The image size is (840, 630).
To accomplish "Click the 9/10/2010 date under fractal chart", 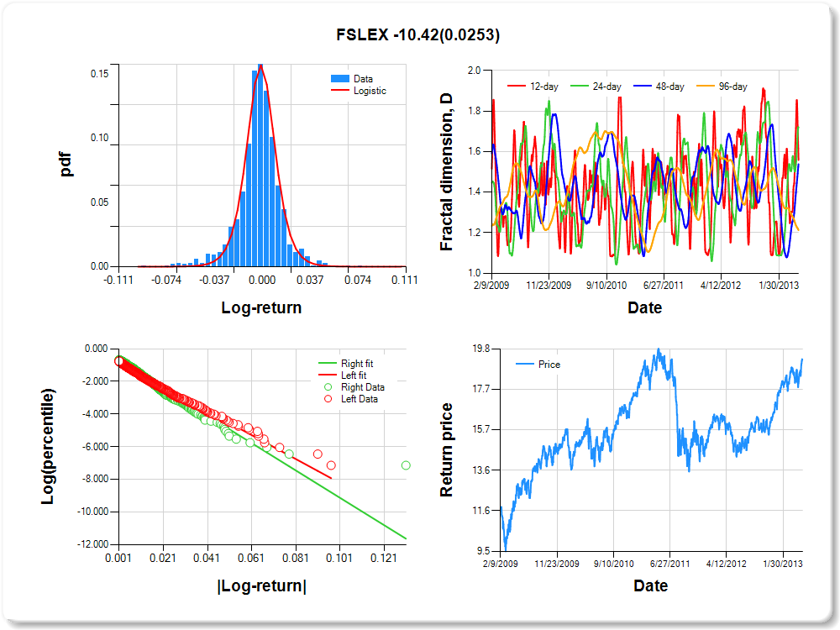I will pyautogui.click(x=606, y=285).
